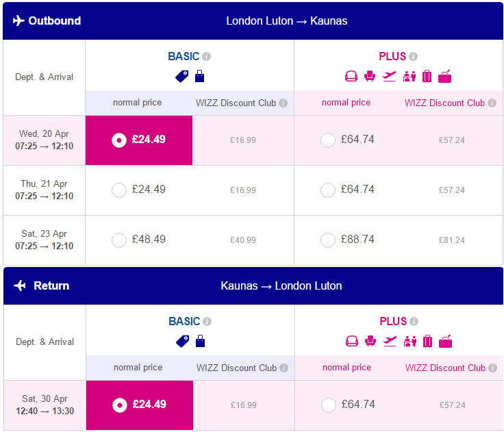Click the seat icon under outbound PLUS

(x=370, y=77)
